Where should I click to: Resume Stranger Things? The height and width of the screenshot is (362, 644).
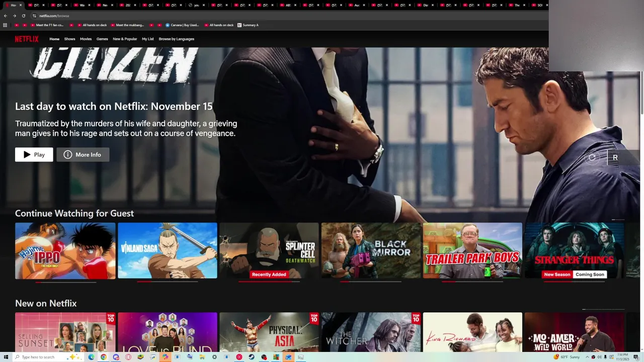[x=574, y=251]
